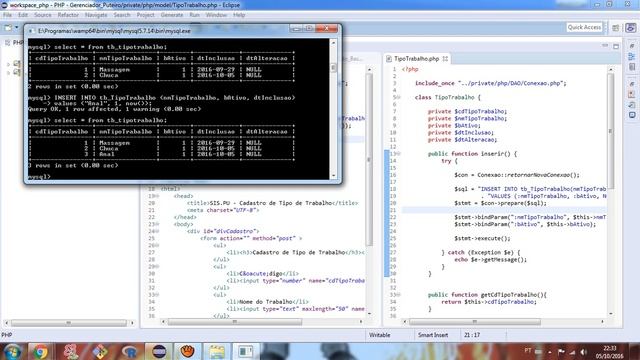Image resolution: width=640 pixels, height=360 pixels.
Task: Click TipoTrabalho.php vertical scrollbar up arrow
Action: point(611,69)
